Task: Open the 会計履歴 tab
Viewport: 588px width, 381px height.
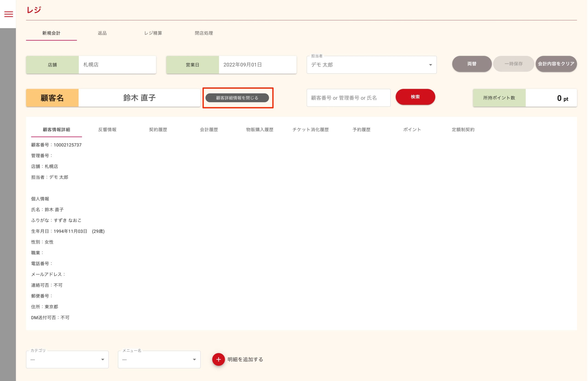Action: [209, 130]
